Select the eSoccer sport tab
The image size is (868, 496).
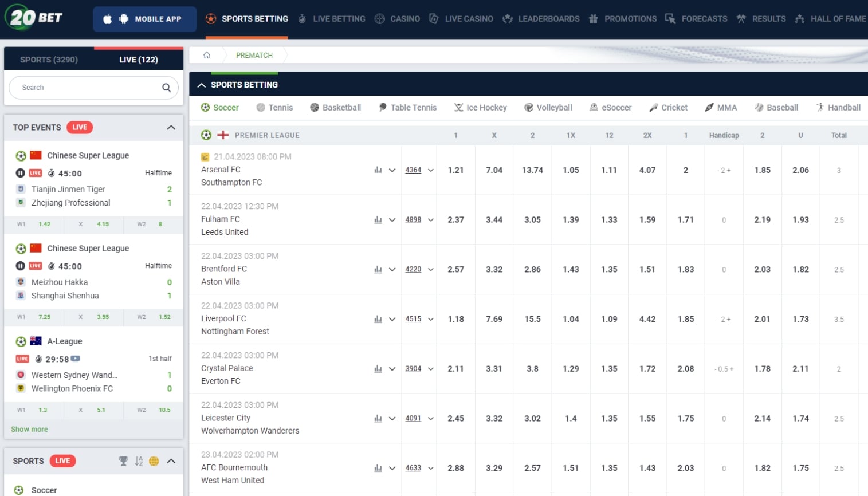(x=610, y=108)
